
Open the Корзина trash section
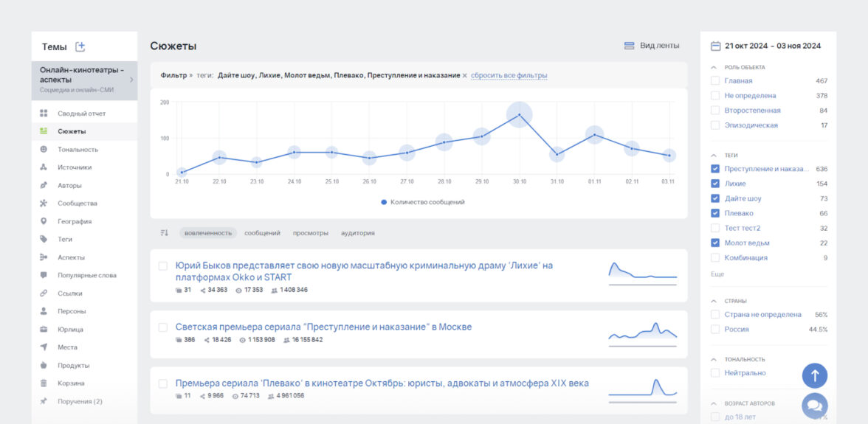click(71, 383)
